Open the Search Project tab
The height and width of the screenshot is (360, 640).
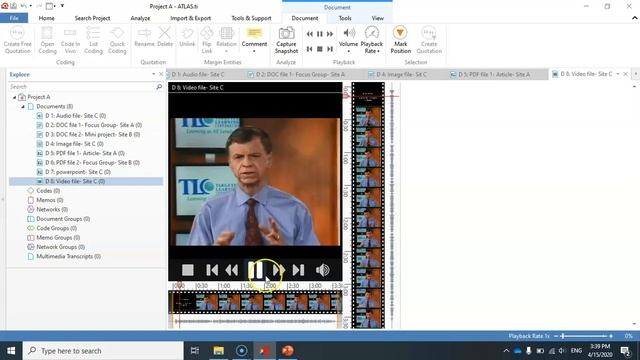(x=92, y=18)
